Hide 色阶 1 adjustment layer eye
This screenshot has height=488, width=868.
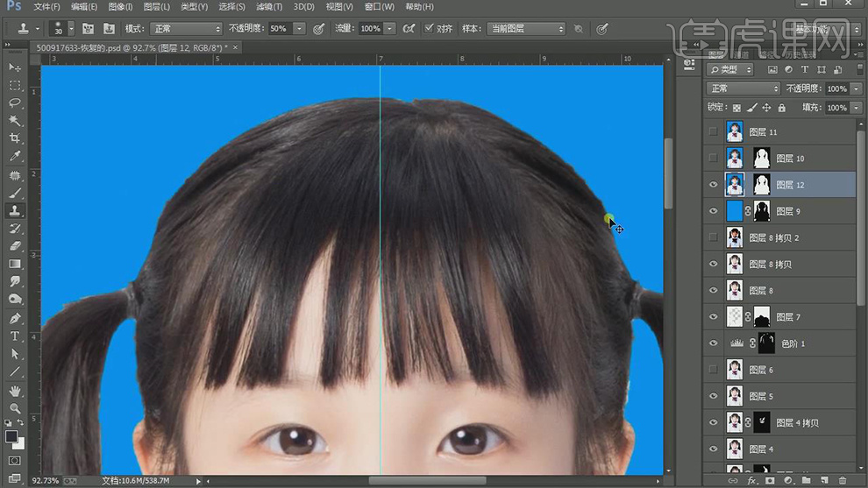713,343
